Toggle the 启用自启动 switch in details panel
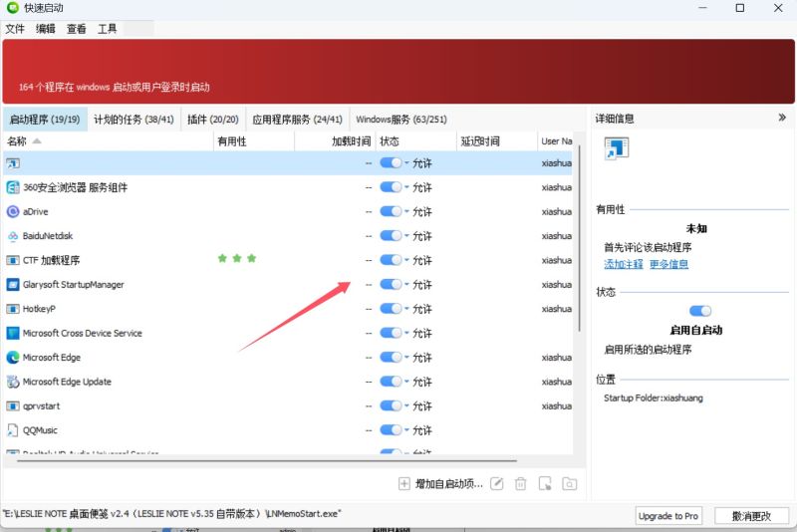This screenshot has height=532, width=797. pyautogui.click(x=700, y=311)
